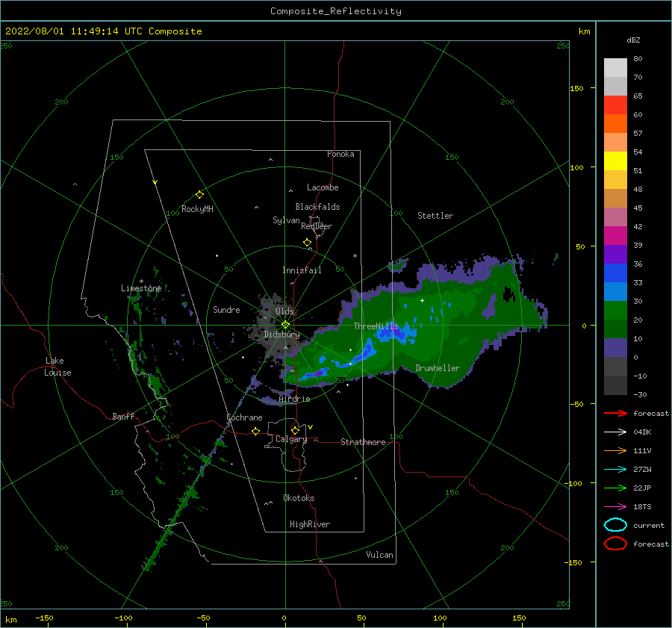Click the white 04DK arrow icon
672x628 pixels.
615,432
